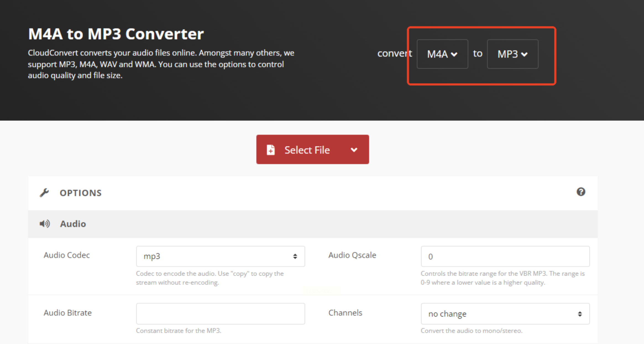Click the CloudConvert description paragraph

click(x=161, y=64)
